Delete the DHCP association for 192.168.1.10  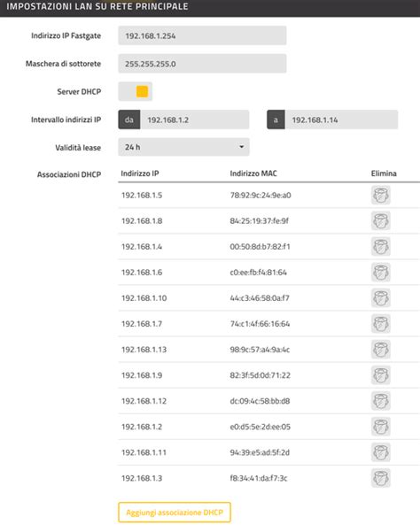tap(381, 298)
